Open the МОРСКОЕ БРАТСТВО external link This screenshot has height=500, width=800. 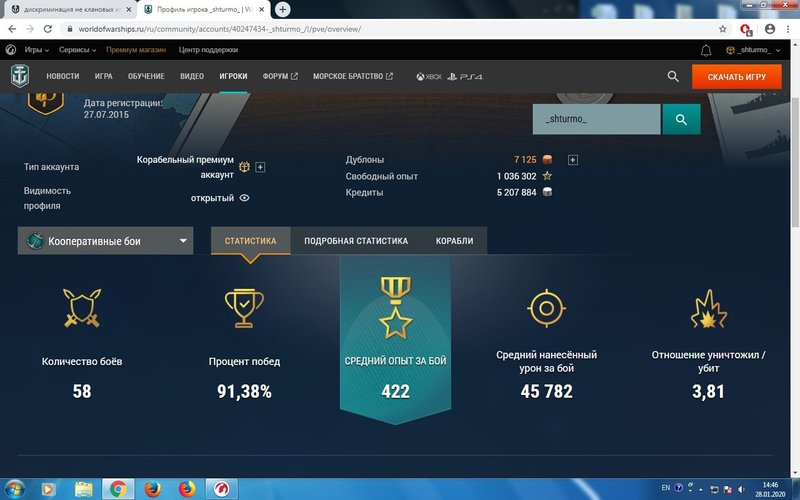(353, 77)
